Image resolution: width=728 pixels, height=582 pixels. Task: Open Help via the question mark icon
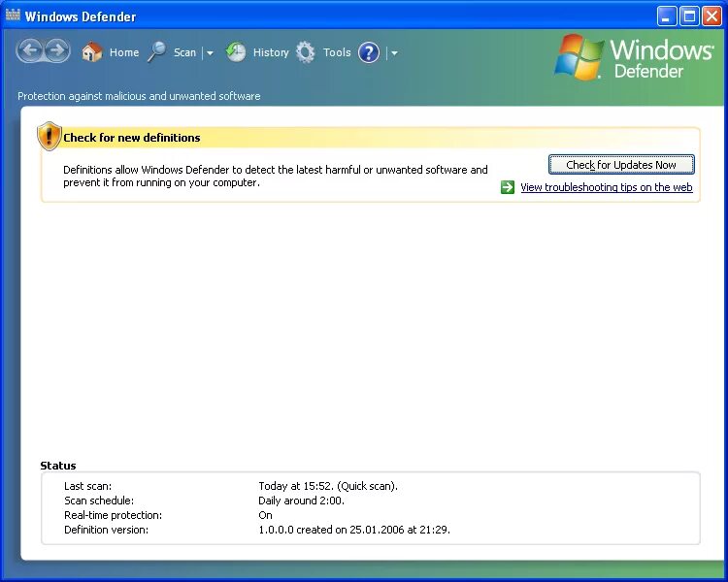tap(369, 52)
